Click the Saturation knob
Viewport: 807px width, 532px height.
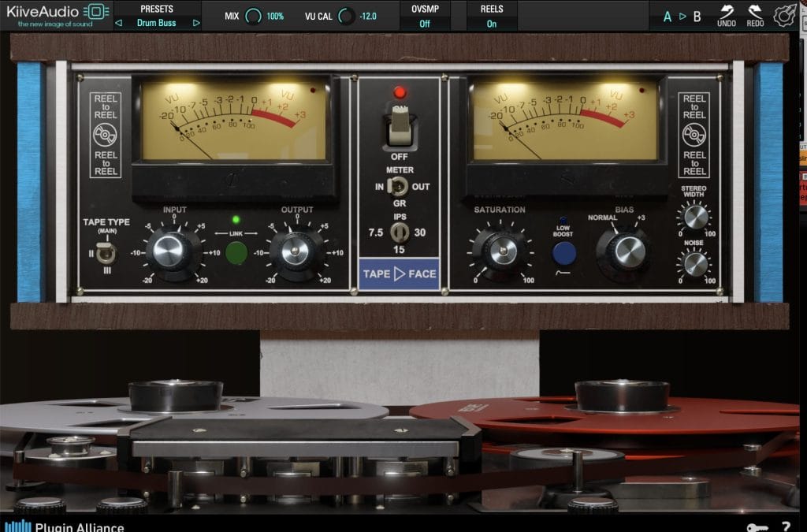click(x=501, y=251)
